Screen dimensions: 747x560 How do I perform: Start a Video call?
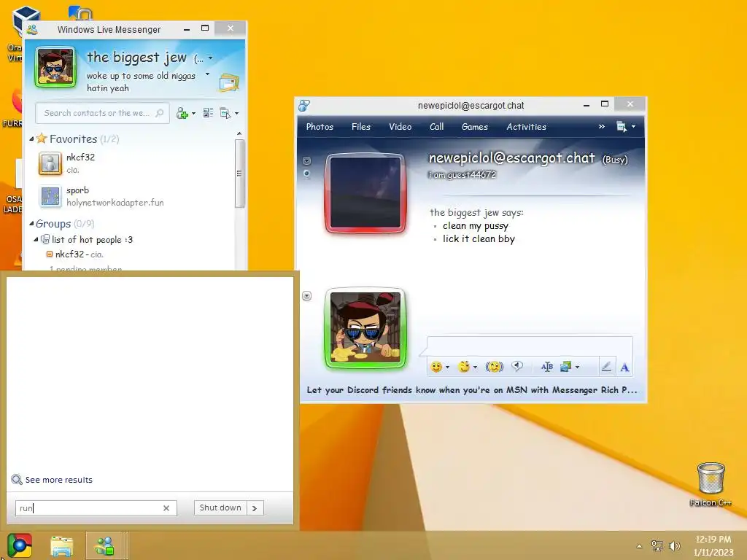click(x=400, y=127)
